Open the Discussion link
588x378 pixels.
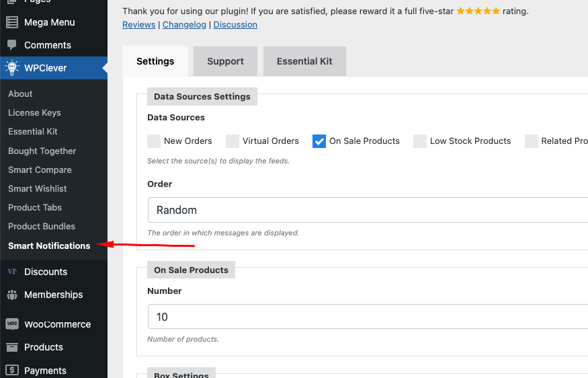(235, 25)
